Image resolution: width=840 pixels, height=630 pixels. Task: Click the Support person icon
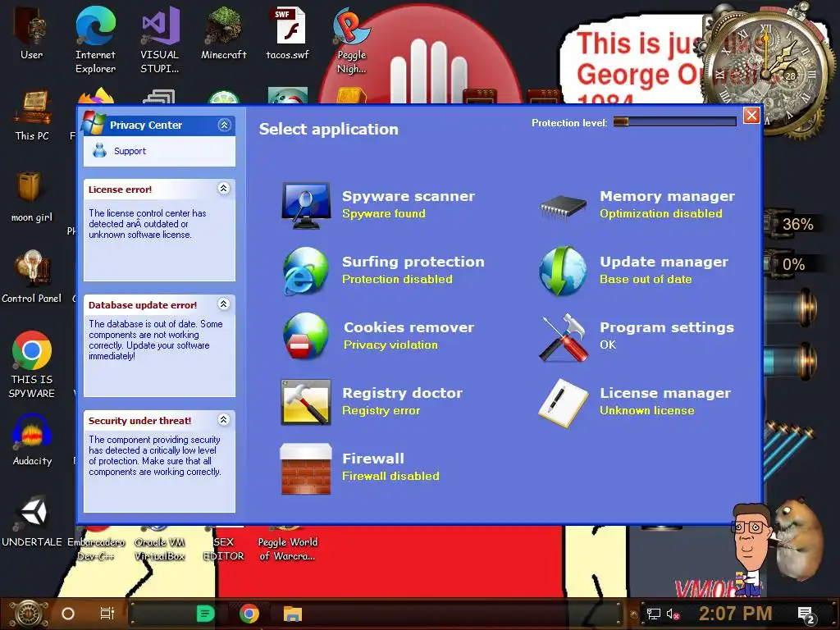[x=99, y=150]
